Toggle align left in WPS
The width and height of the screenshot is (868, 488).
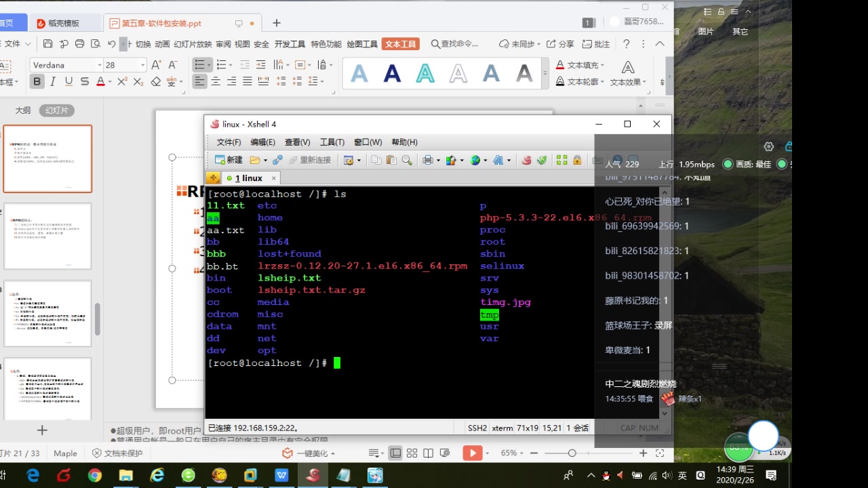click(x=199, y=81)
